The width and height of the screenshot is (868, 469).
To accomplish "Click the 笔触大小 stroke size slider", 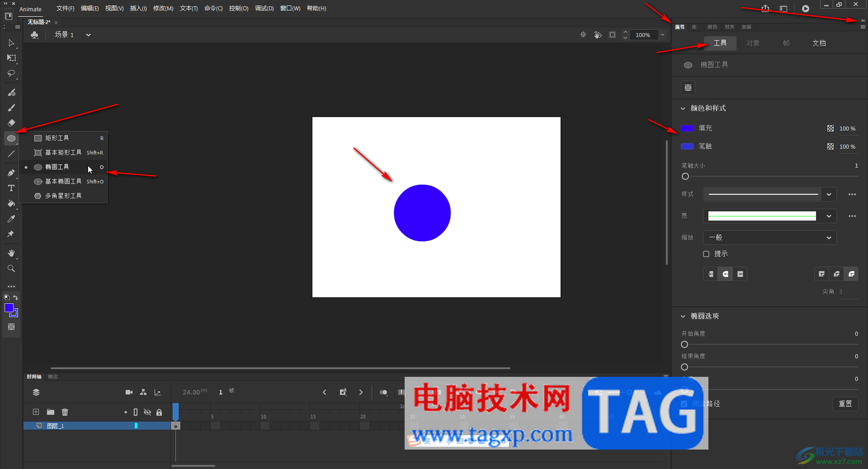I will (769, 177).
